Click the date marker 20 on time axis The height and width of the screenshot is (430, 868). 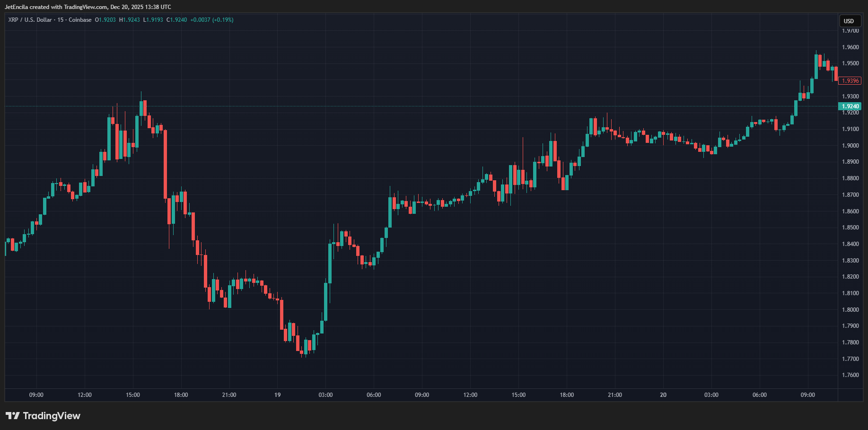coord(663,395)
